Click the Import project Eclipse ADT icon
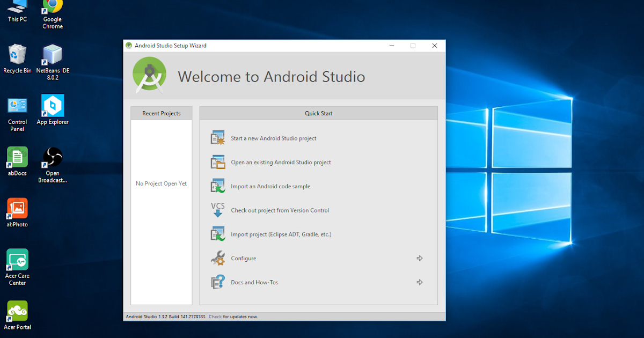Image resolution: width=644 pixels, height=338 pixels. [217, 234]
